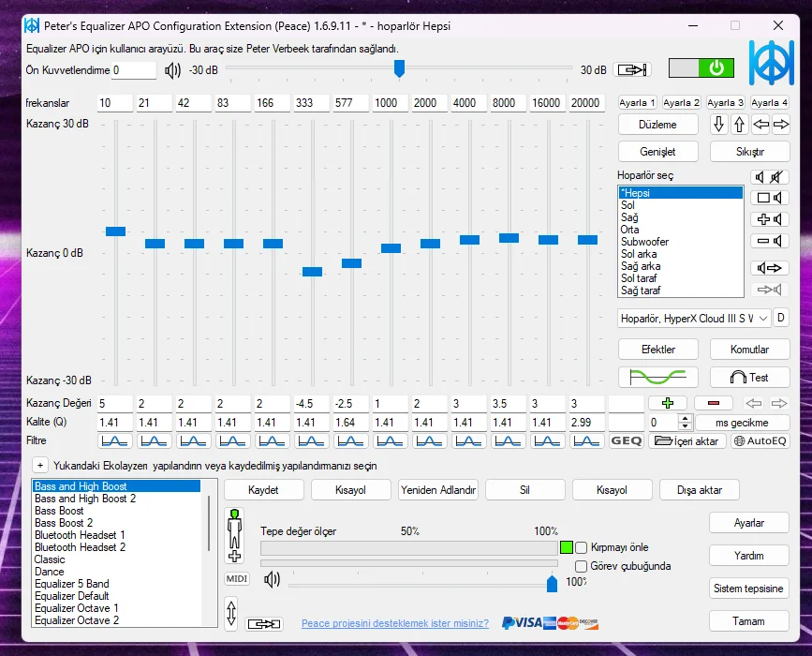Click the Peace logo in the top right
The width and height of the screenshot is (812, 656).
click(x=771, y=63)
